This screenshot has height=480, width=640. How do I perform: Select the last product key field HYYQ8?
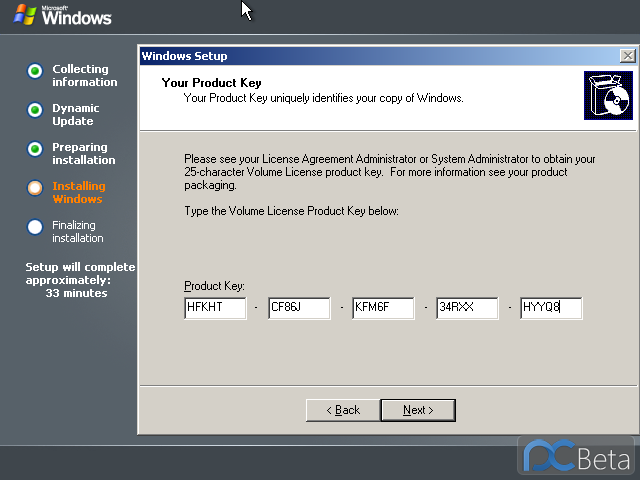tap(551, 308)
